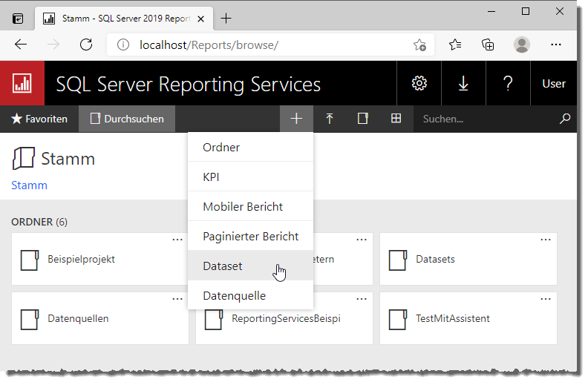Refresh the browser page

(x=86, y=45)
